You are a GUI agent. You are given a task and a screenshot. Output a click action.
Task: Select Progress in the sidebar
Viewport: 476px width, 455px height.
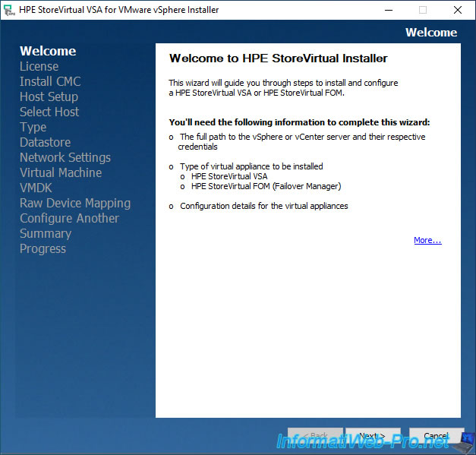point(43,248)
